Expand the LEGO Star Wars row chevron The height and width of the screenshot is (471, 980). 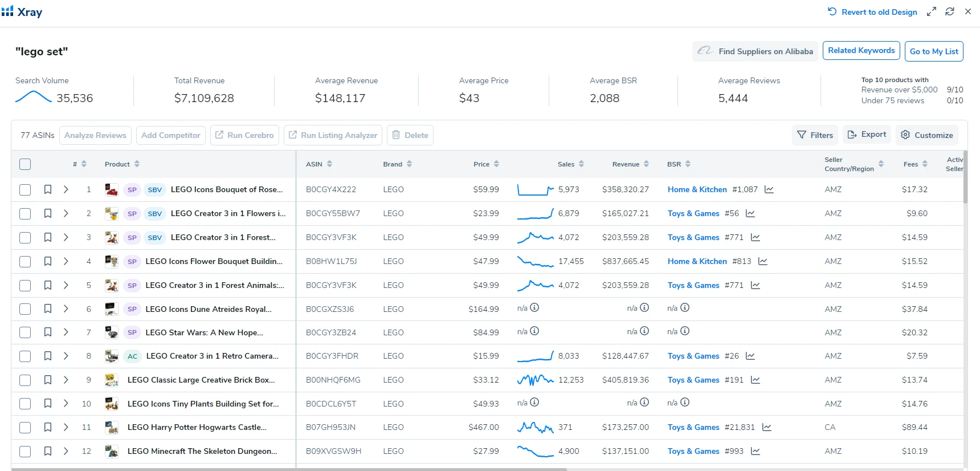(x=66, y=332)
